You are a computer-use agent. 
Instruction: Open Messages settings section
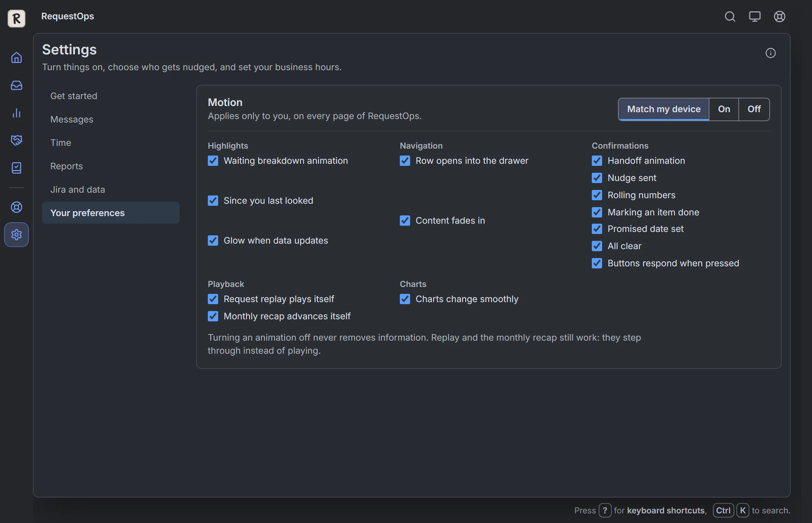[111, 119]
